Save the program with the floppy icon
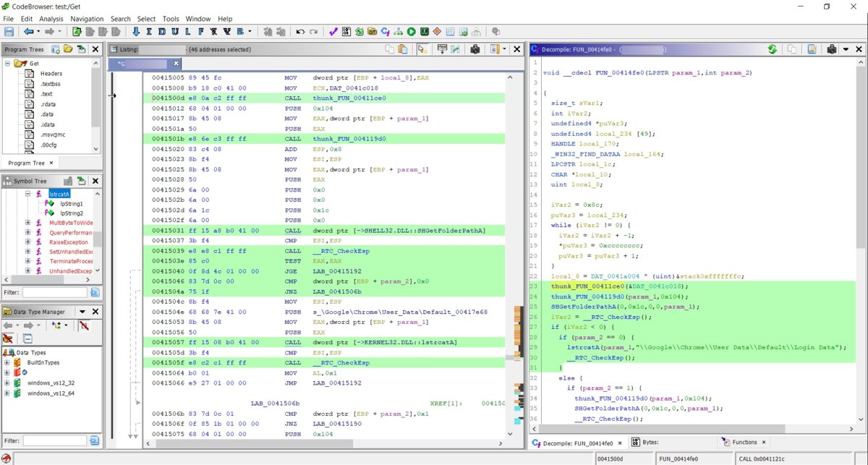Screen dimensions: 868x465 (9, 32)
